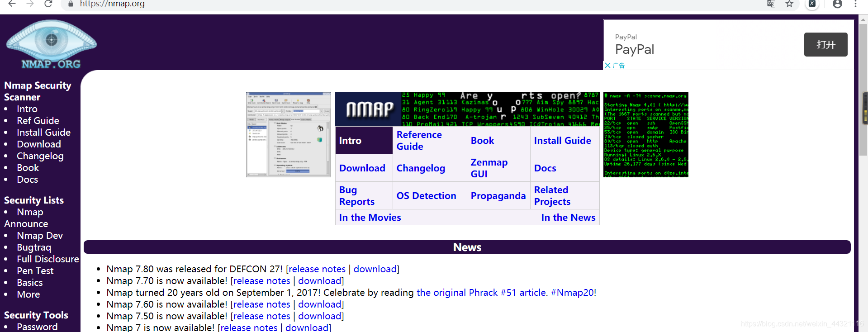Open Full Disclosure list
Viewport: 868px width, 332px height.
[48, 259]
